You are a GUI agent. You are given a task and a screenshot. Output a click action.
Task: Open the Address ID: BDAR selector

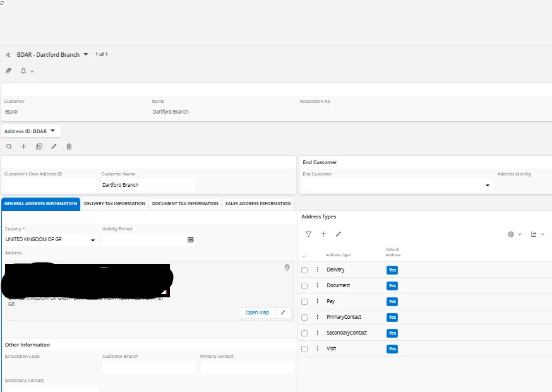[31, 131]
